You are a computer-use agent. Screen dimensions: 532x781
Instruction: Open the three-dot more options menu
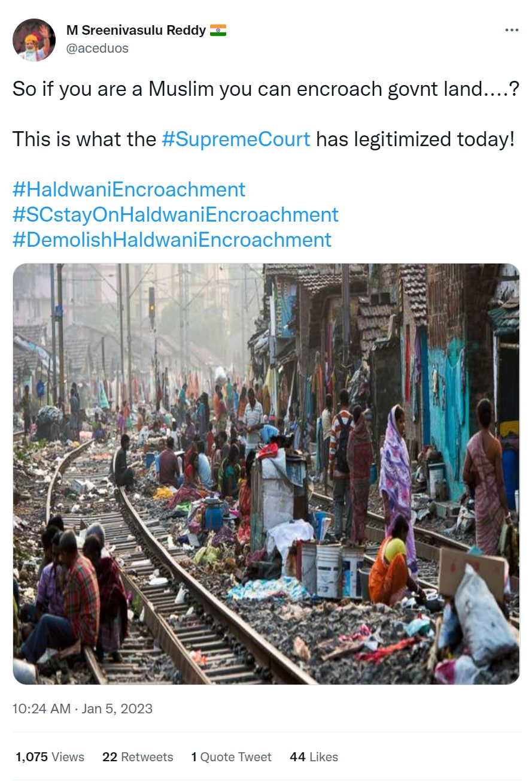pyautogui.click(x=511, y=30)
